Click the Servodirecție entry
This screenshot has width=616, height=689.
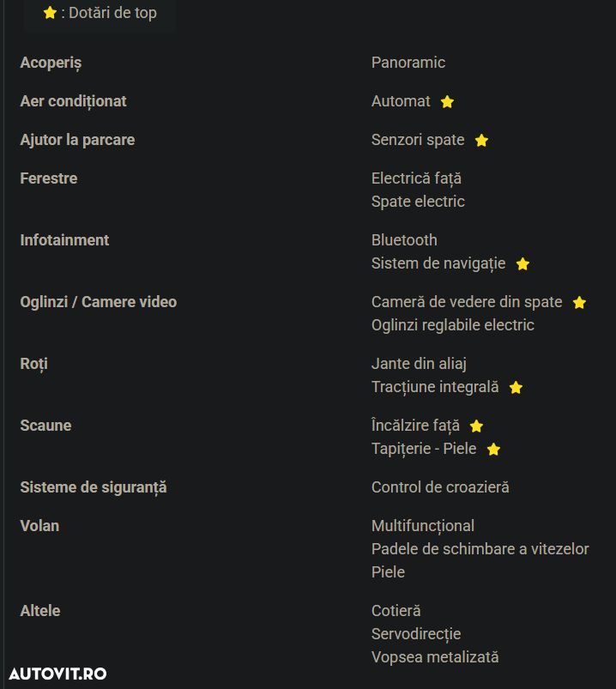click(x=416, y=634)
